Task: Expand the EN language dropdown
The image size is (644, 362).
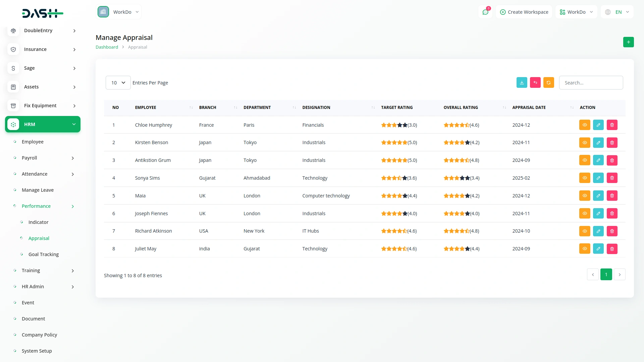Action: click(x=618, y=12)
